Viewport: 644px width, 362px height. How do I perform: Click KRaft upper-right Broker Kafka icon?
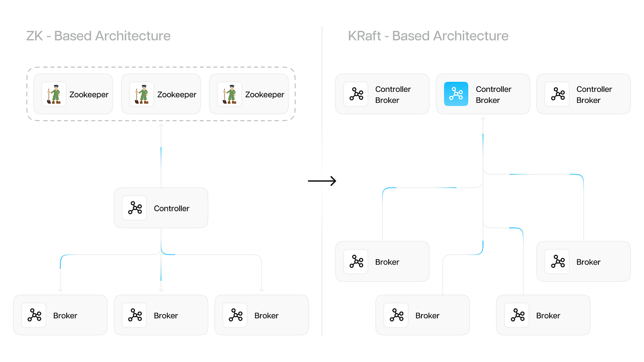pos(557,261)
